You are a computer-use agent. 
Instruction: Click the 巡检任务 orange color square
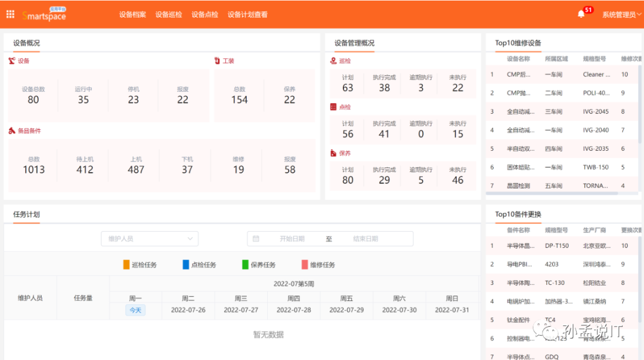pyautogui.click(x=125, y=264)
